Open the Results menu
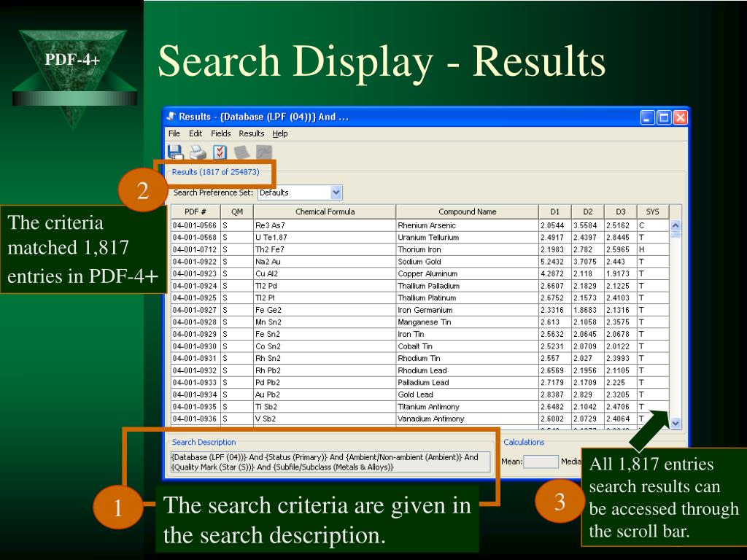 pos(252,134)
